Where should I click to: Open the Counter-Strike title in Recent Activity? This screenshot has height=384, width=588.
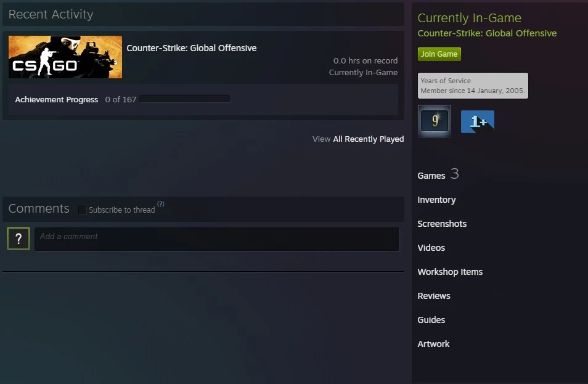[x=192, y=48]
